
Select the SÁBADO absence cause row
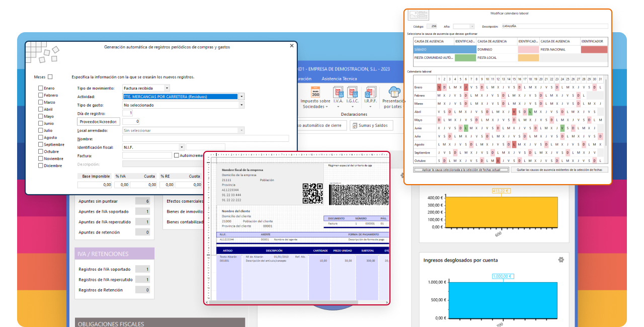[445, 50]
